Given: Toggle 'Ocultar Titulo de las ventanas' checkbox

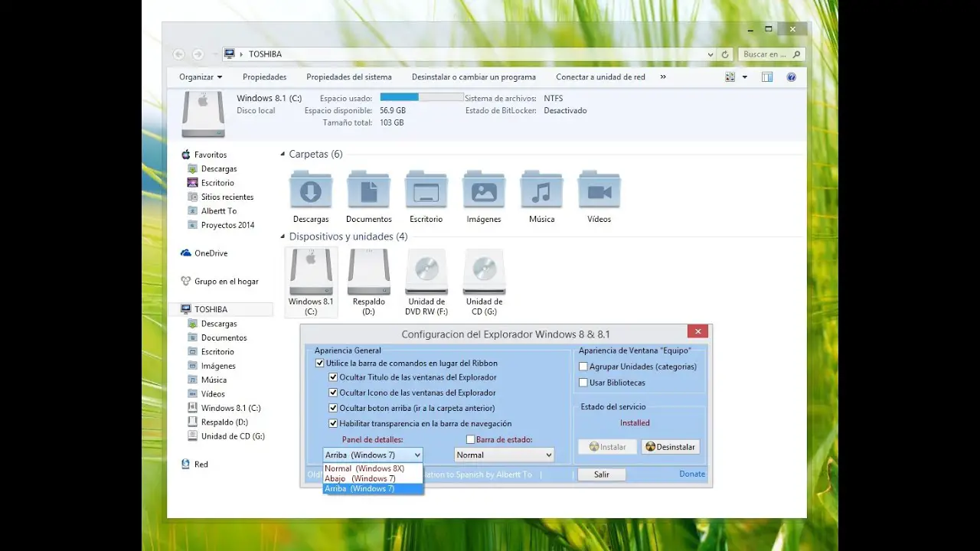Looking at the screenshot, I should click(333, 377).
